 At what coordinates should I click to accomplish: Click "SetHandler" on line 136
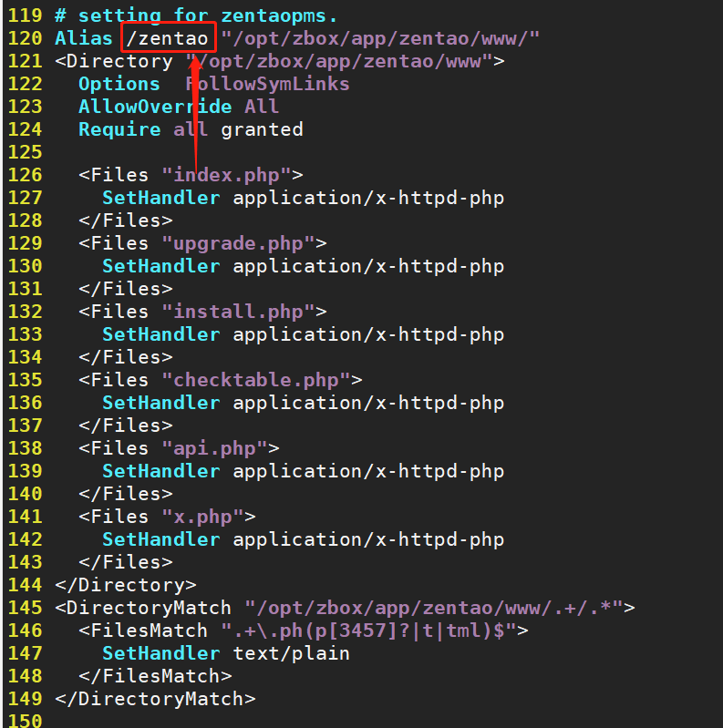160,402
